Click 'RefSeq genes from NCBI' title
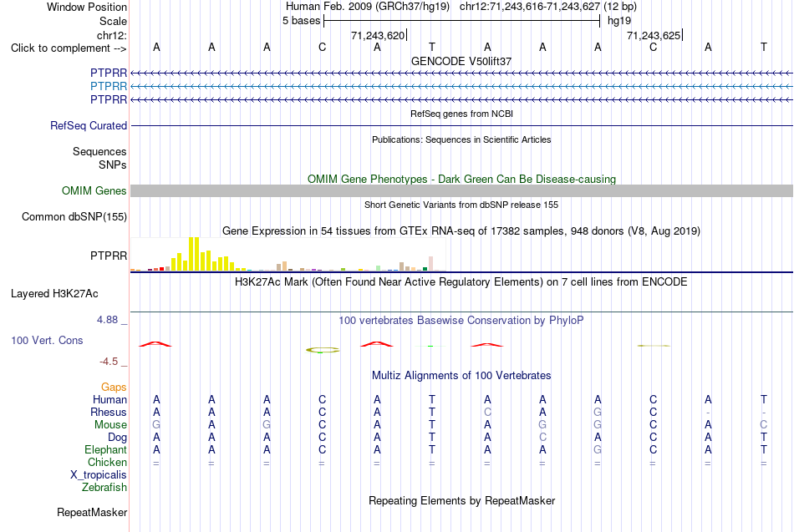 point(461,114)
